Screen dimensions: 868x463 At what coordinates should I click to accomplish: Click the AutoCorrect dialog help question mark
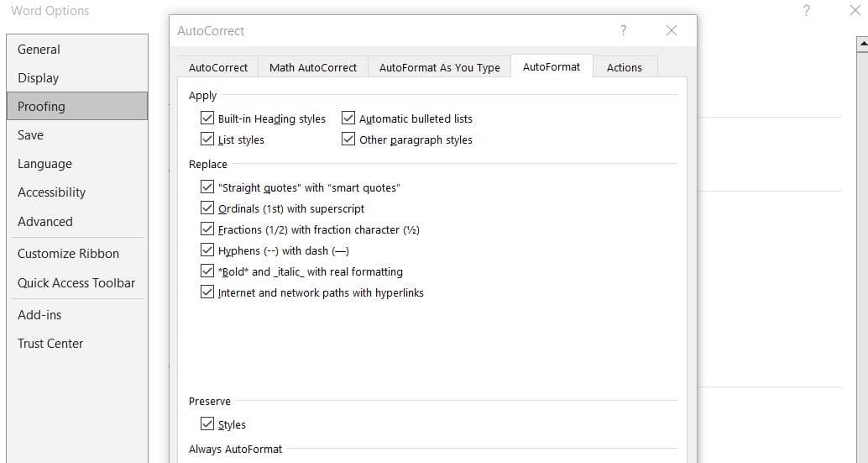[x=623, y=31]
